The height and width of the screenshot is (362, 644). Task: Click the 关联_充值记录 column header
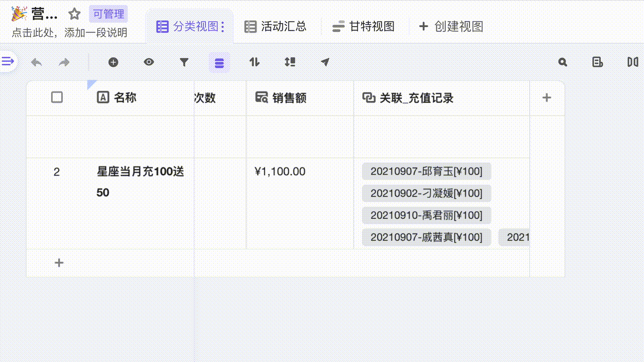[442, 98]
